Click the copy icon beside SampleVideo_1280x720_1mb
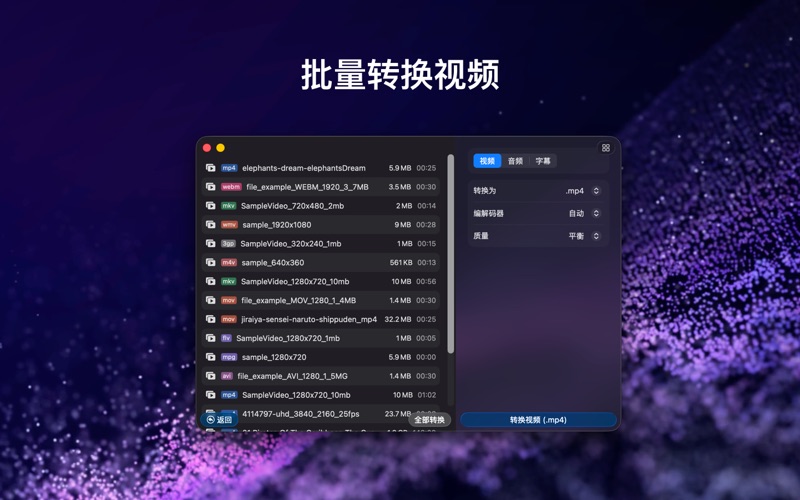This screenshot has width=800, height=500. tap(210, 338)
